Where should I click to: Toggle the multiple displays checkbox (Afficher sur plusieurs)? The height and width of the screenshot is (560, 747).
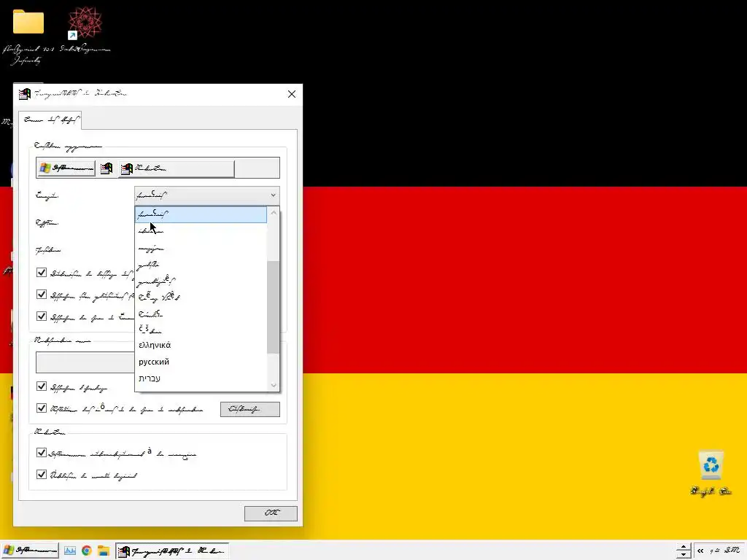[42, 295]
